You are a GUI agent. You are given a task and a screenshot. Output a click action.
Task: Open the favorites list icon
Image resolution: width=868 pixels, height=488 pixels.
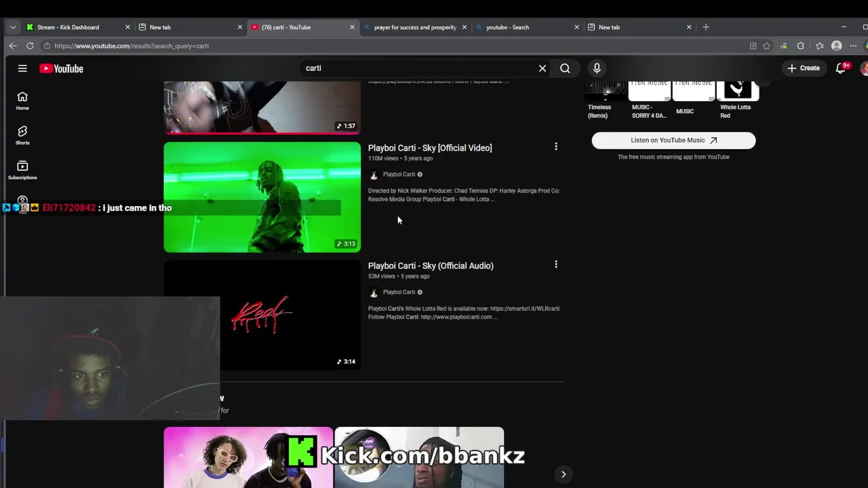[x=819, y=46]
